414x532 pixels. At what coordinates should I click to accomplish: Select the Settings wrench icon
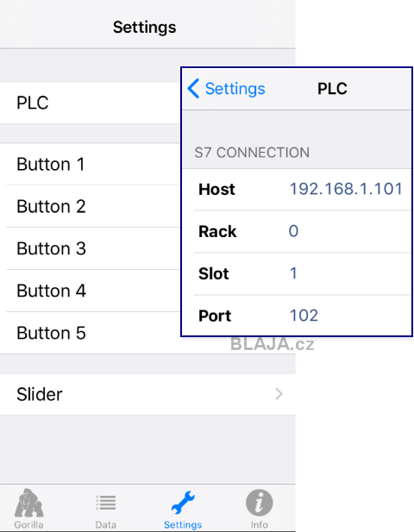coord(183,503)
